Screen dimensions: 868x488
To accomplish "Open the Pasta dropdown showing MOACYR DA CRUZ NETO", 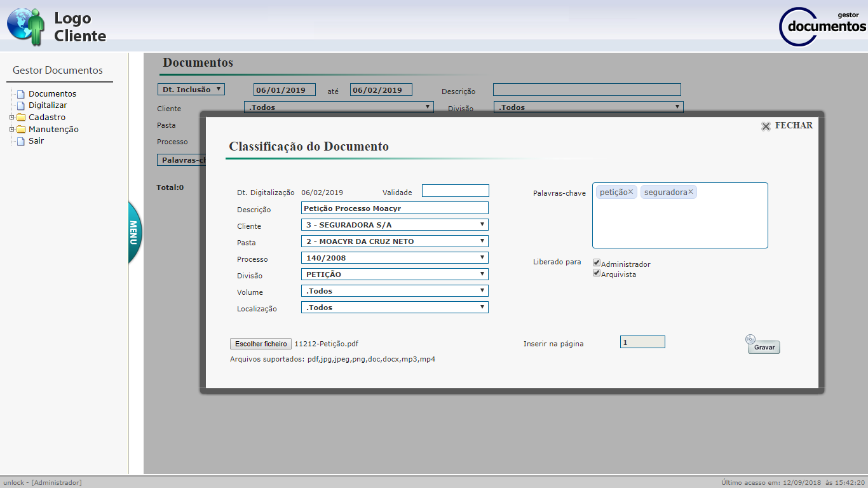I will 395,241.
